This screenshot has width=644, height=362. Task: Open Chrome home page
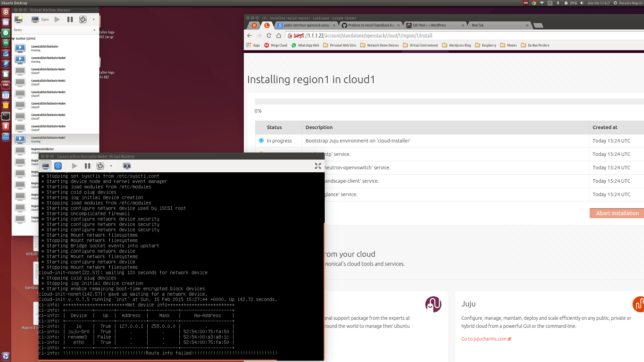[x=278, y=36]
